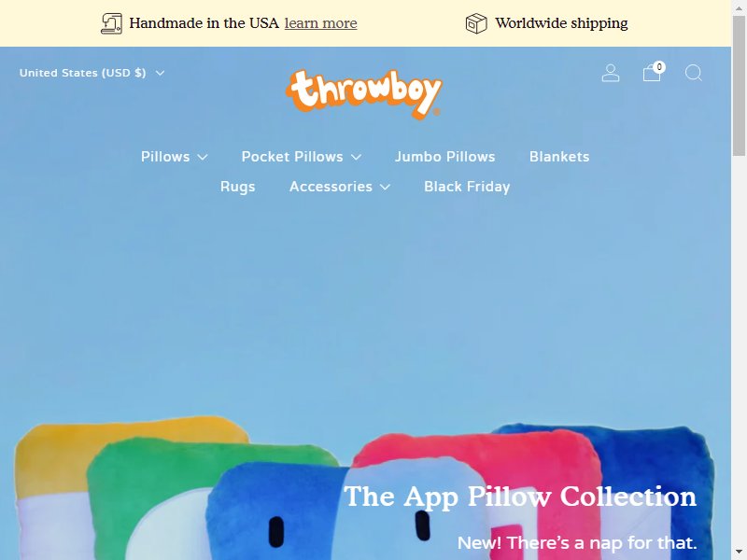This screenshot has height=560, width=747.
Task: Click the Throwboy logo
Action: pyautogui.click(x=364, y=94)
